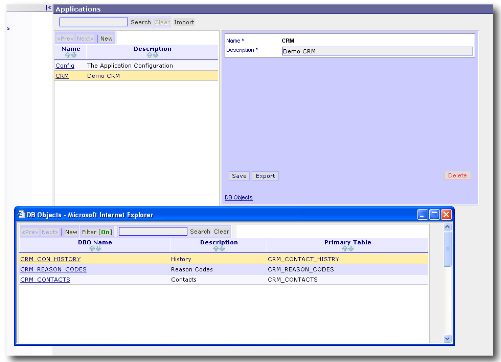501x362 pixels.
Task: Click the 'DBO Name' column header
Action: [95, 242]
